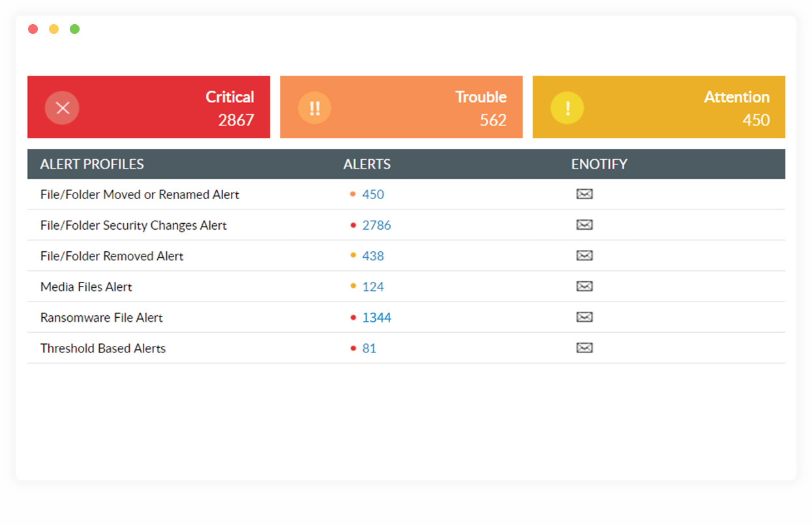Click envelope icon for File/Folder Moved or Renamed Alert

(584, 194)
